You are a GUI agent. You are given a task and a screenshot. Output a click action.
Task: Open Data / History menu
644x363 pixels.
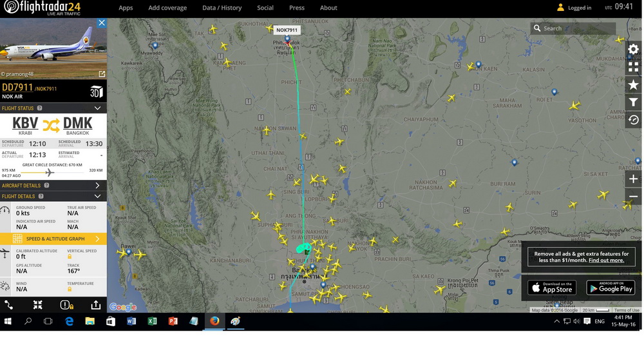coord(222,8)
